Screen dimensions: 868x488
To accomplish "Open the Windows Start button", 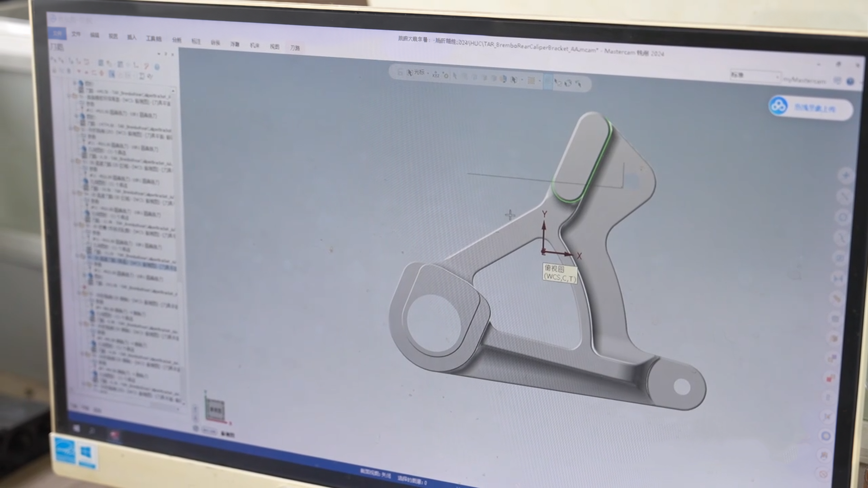I will pyautogui.click(x=76, y=428).
